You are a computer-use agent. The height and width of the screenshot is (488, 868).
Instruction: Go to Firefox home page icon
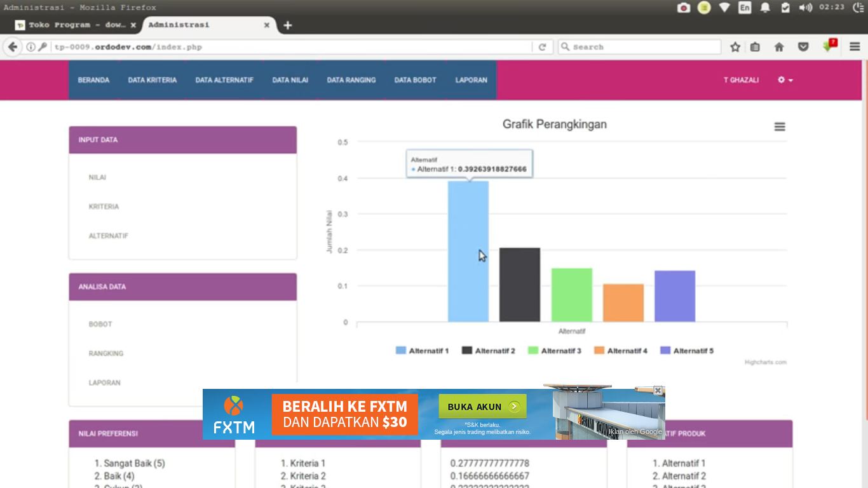pyautogui.click(x=779, y=47)
